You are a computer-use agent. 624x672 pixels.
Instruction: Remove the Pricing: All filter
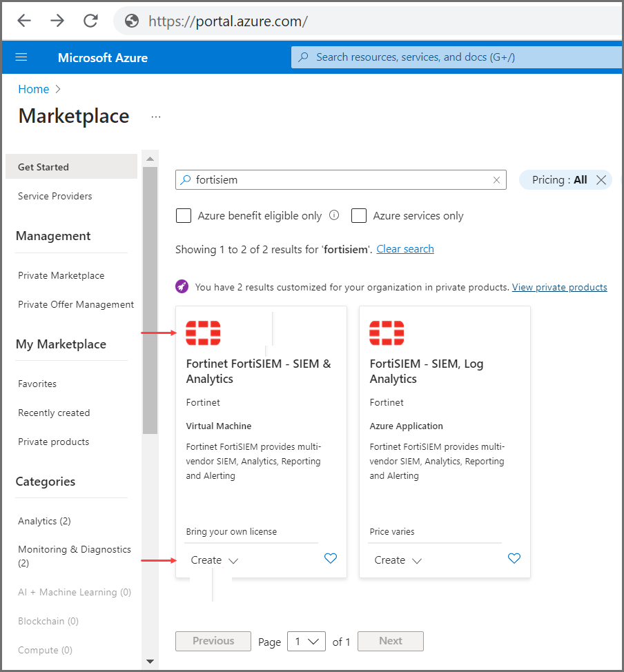tap(600, 179)
